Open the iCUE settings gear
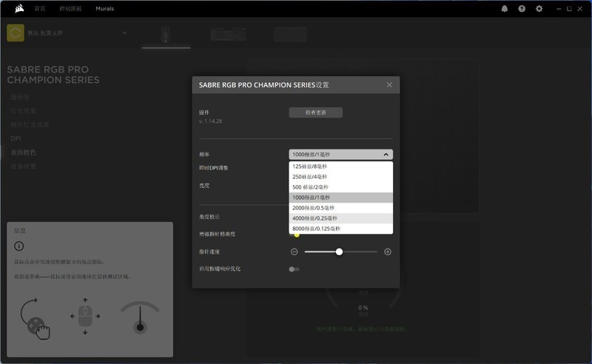Screen dimensions: 592x364 point(539,9)
